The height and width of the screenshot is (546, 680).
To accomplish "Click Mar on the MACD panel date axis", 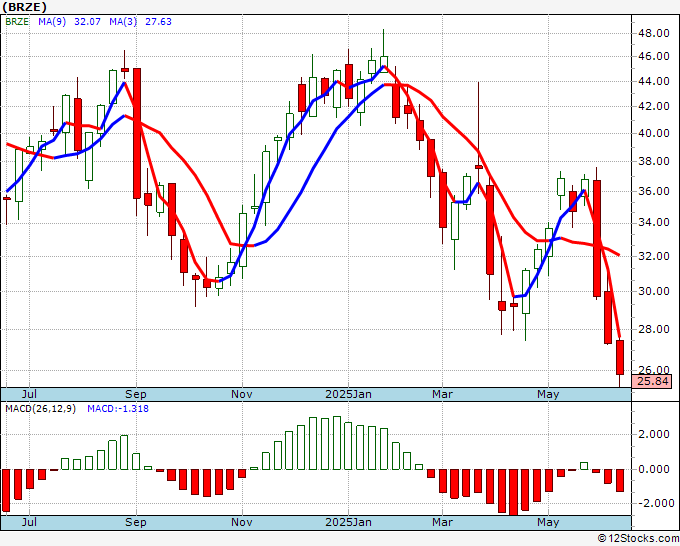I will click(442, 522).
